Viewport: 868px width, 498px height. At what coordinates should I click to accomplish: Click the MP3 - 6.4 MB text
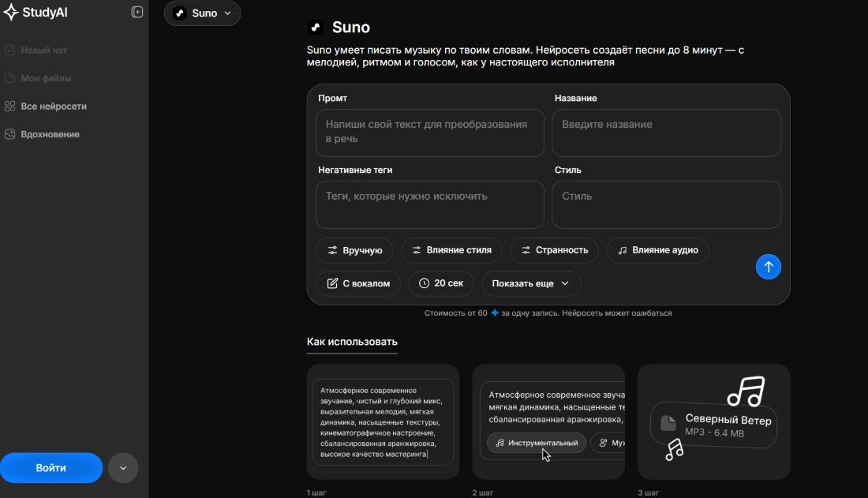pyautogui.click(x=715, y=432)
